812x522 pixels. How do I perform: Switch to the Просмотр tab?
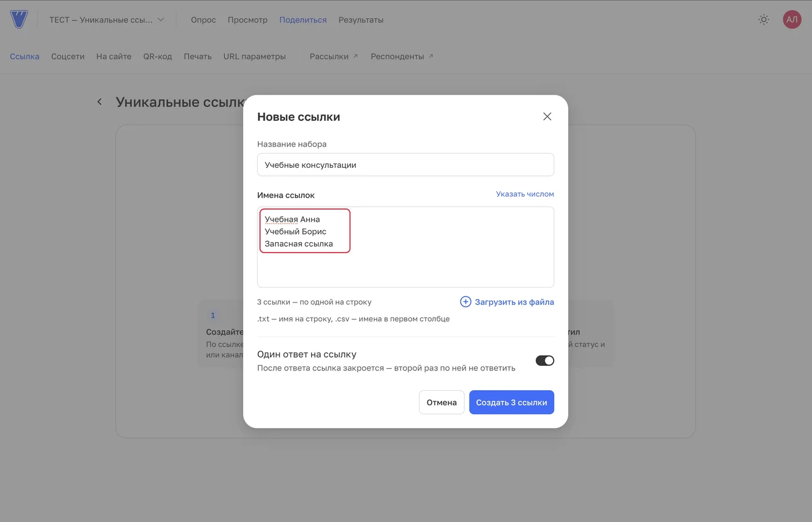(247, 20)
